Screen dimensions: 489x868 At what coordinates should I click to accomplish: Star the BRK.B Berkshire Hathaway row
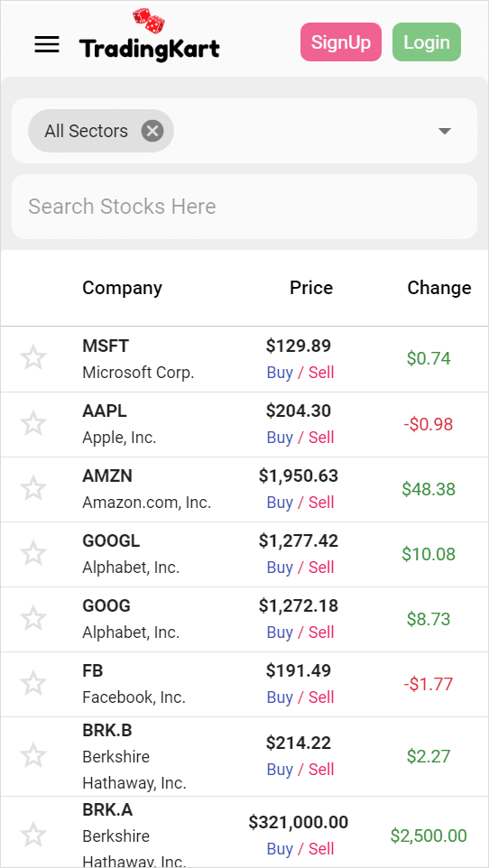tap(33, 755)
